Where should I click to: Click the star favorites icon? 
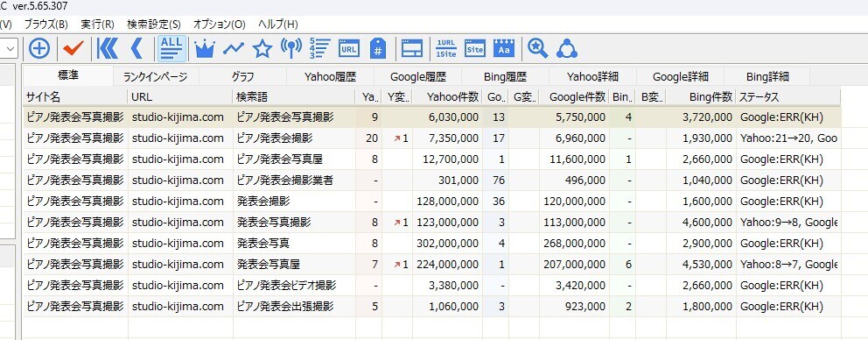point(262,49)
